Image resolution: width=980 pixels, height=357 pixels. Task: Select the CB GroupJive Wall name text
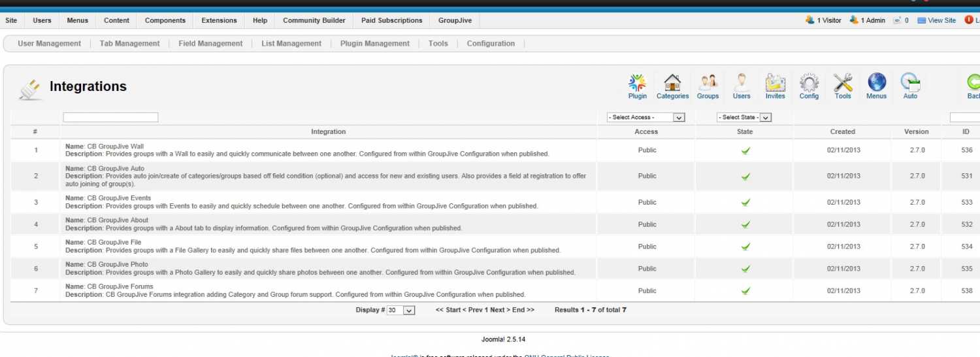point(115,146)
